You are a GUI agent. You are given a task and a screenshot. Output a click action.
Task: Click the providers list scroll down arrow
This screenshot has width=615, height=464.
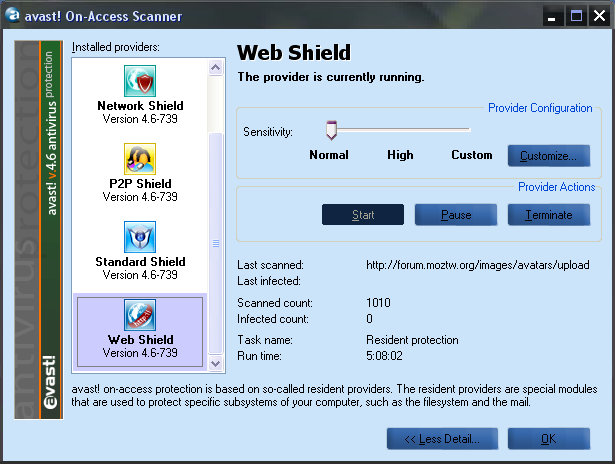tap(215, 363)
